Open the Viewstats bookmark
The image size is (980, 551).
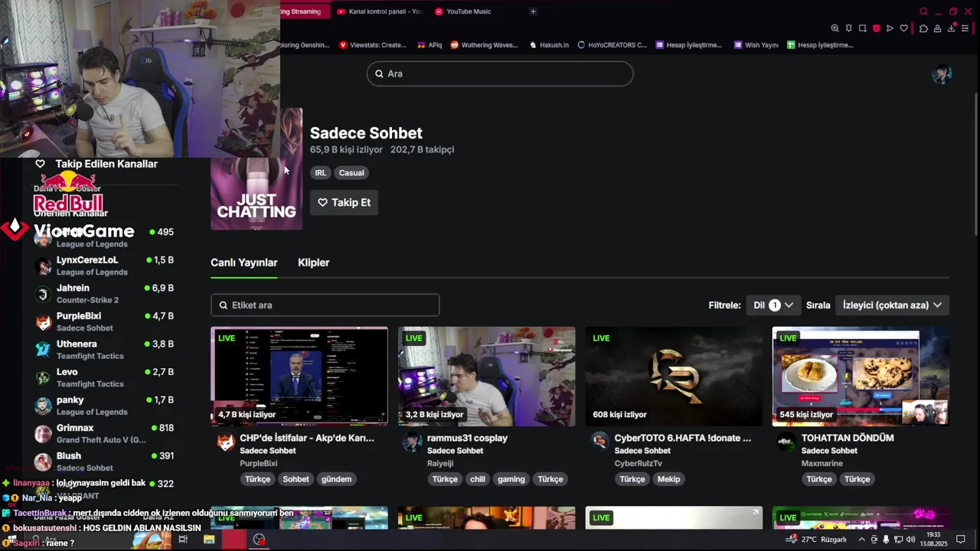[373, 45]
